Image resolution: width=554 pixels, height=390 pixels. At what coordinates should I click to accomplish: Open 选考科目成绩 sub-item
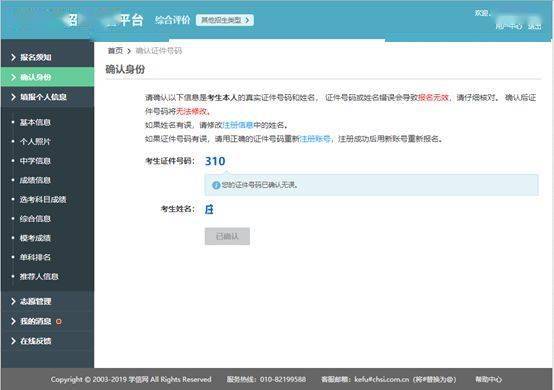[x=43, y=199]
